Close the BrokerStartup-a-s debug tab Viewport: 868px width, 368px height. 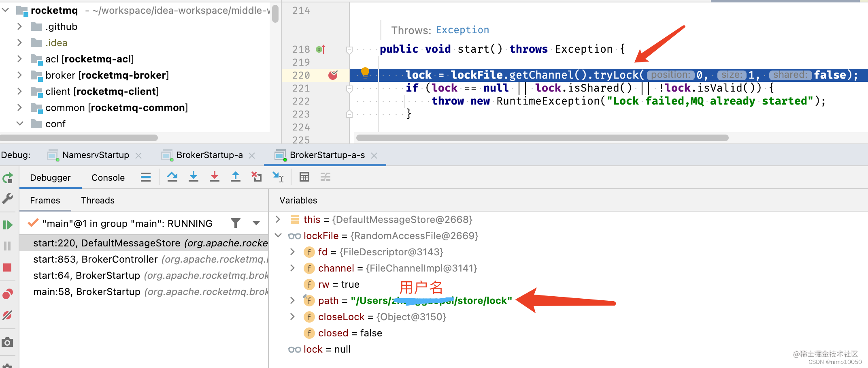374,156
